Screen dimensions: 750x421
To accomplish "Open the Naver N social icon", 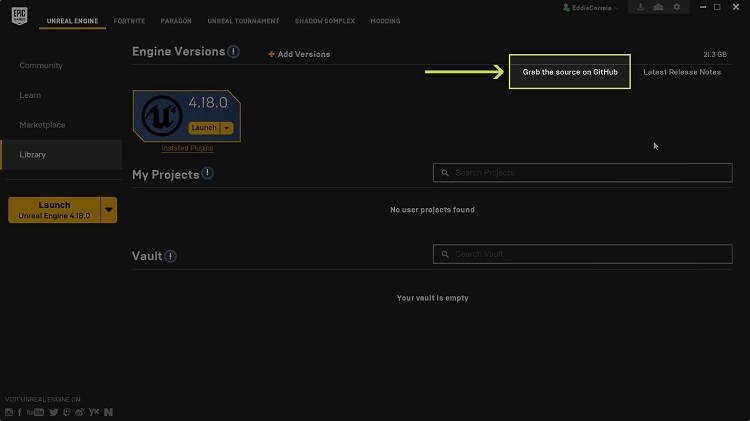I will [x=109, y=412].
